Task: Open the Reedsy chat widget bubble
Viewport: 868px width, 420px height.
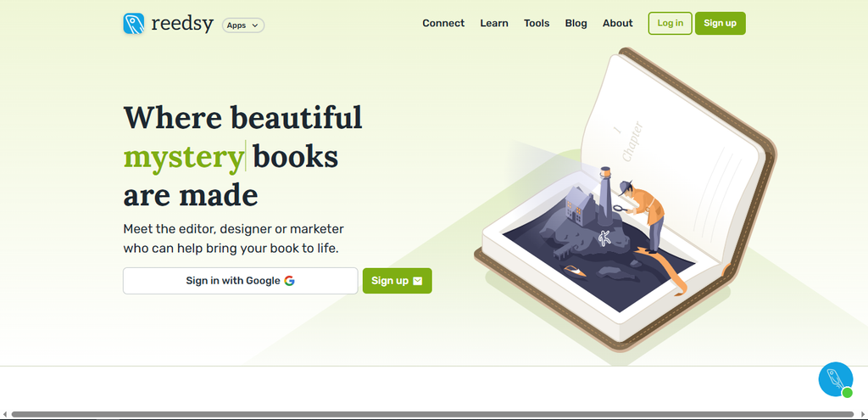Action: [x=836, y=379]
